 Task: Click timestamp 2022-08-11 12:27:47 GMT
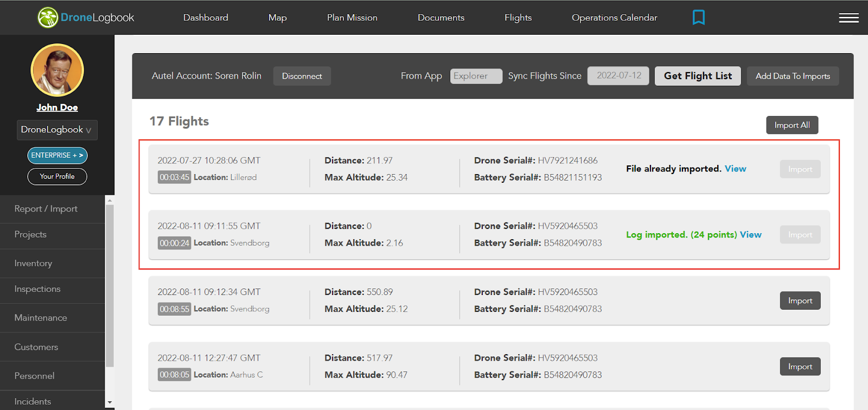click(x=209, y=358)
